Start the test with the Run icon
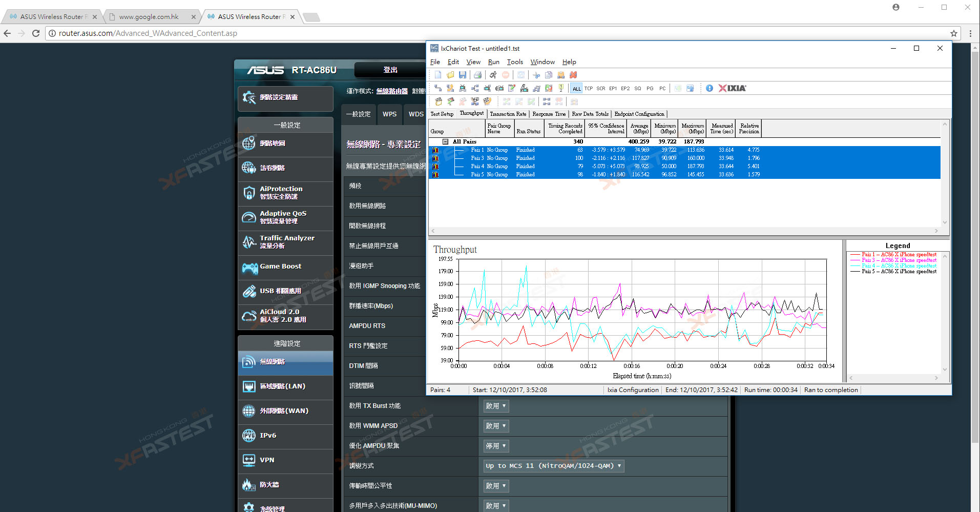 click(493, 75)
